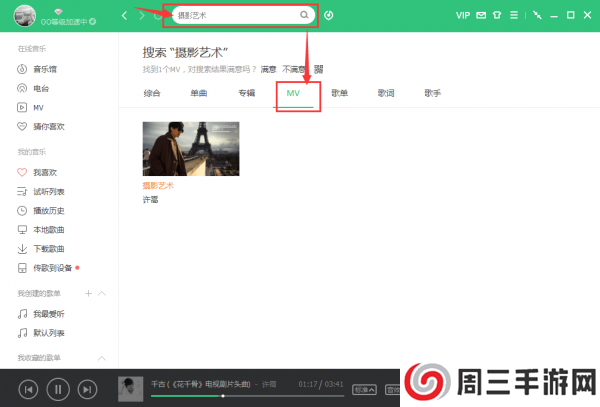Skip to the next track
The width and height of the screenshot is (600, 407).
[x=87, y=388]
